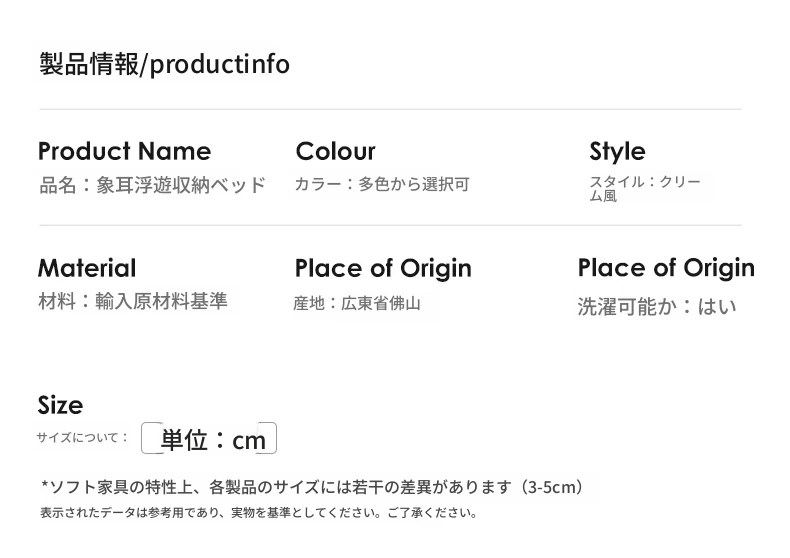This screenshot has width=790, height=558.
Task: Click the 品名：象耳浮遊収納ベッド text
Action: (152, 185)
